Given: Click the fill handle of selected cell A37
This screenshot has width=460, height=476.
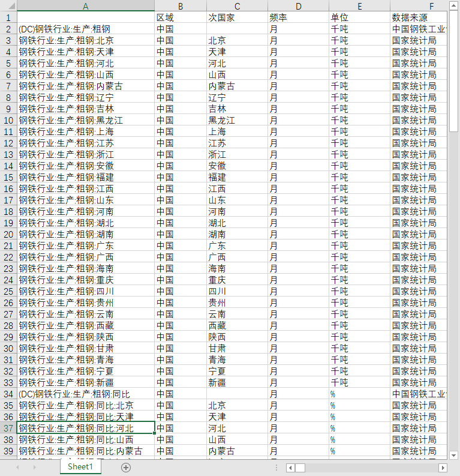Looking at the screenshot, I should click(154, 433).
